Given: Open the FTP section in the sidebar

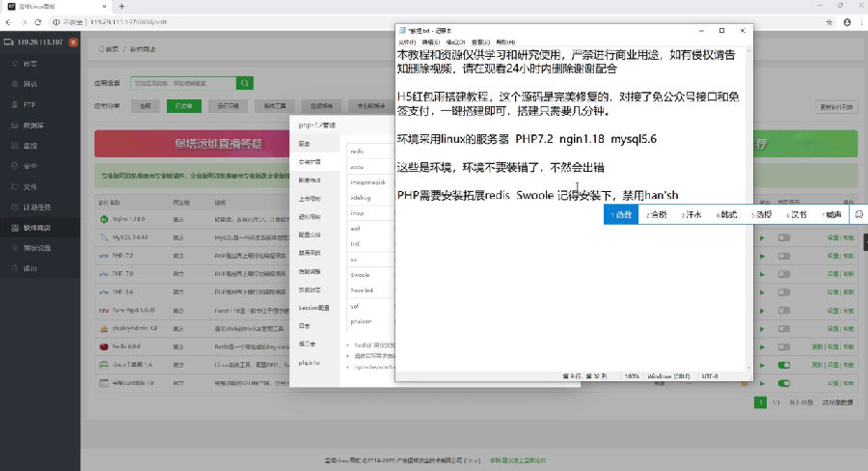Looking at the screenshot, I should (29, 105).
